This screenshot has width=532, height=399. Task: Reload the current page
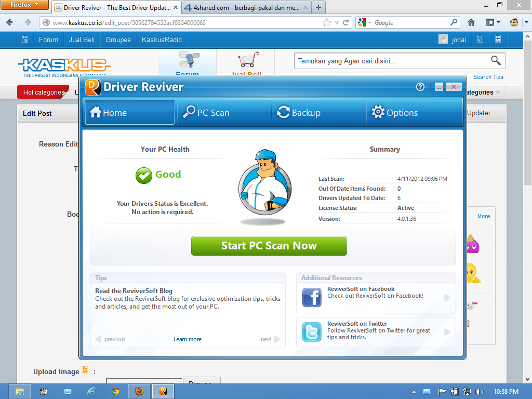[x=345, y=23]
